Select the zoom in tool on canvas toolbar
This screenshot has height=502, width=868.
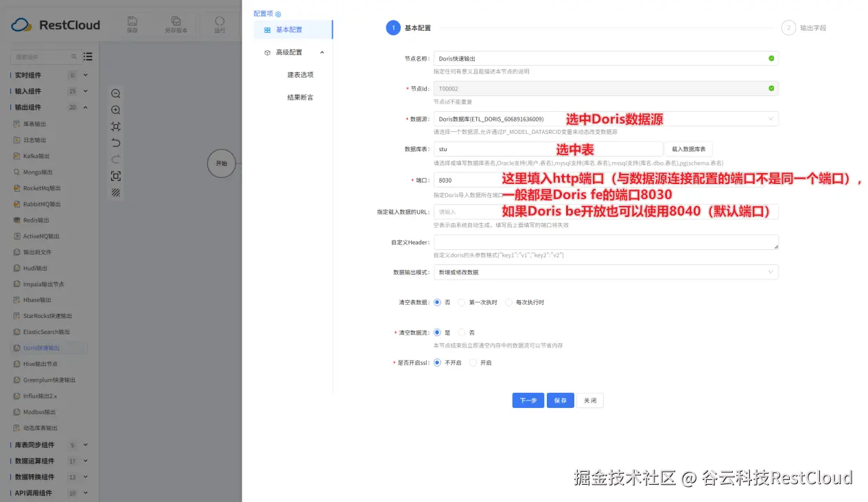tap(115, 109)
